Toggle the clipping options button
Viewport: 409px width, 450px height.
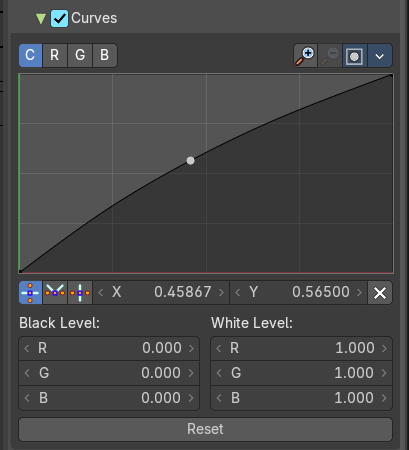[355, 56]
